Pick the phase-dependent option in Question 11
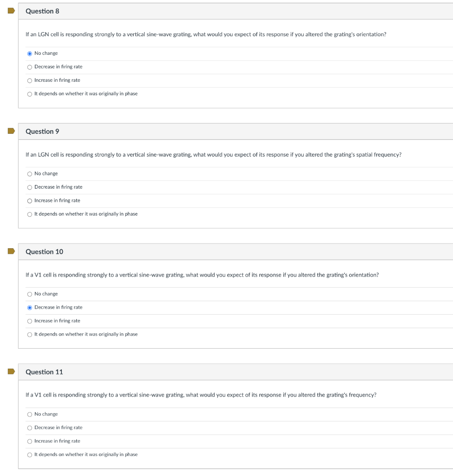This screenshot has width=453, height=476. point(30,455)
